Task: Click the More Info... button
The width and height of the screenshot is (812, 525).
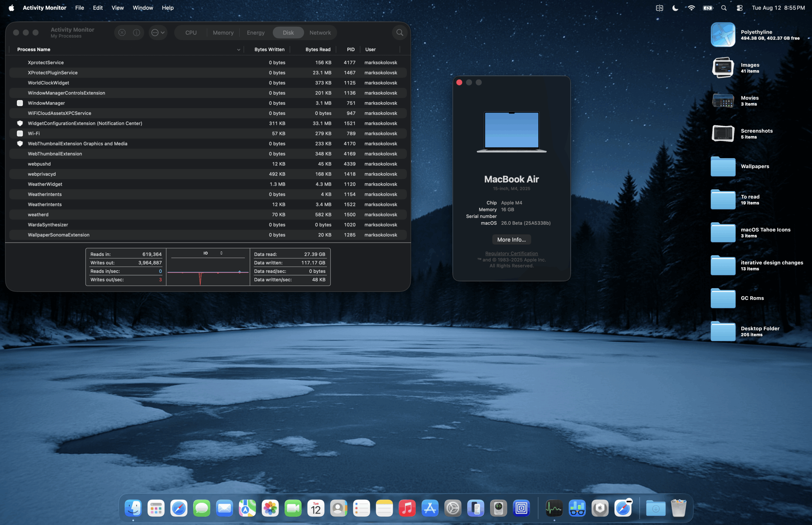Action: [511, 240]
